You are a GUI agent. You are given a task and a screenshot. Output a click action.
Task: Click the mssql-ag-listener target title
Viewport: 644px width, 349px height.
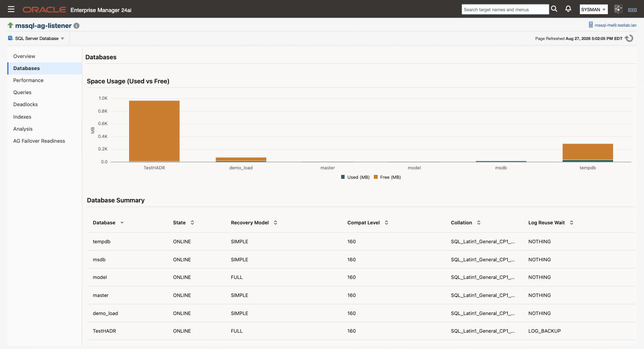(43, 26)
